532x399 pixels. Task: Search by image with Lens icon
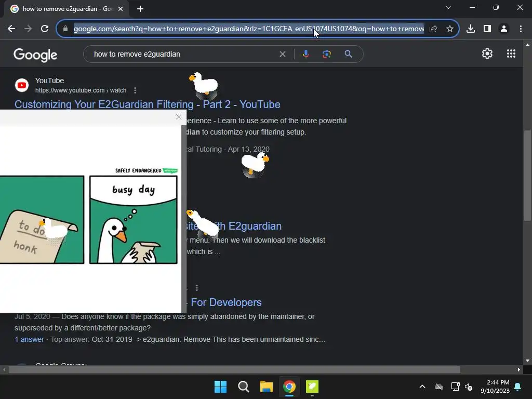326,54
